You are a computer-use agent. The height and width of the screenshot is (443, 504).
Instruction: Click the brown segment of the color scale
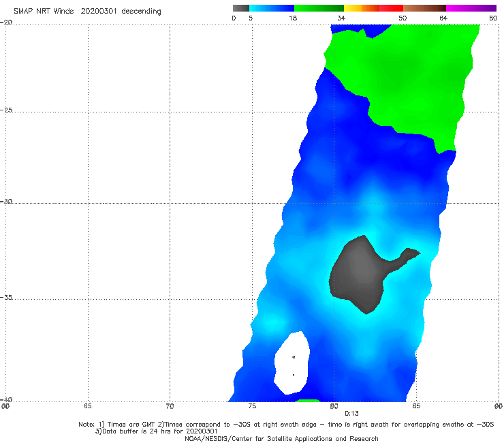[x=424, y=8]
